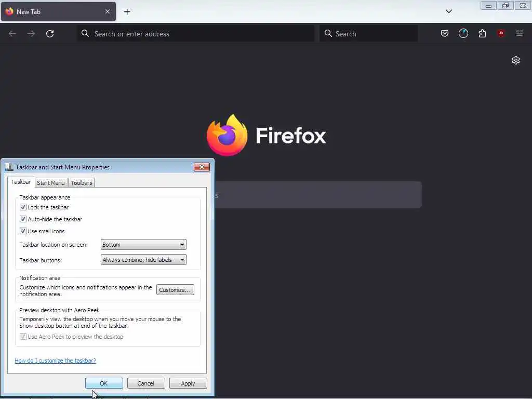Close Taskbar and Start Menu Properties dialog

coord(202,167)
